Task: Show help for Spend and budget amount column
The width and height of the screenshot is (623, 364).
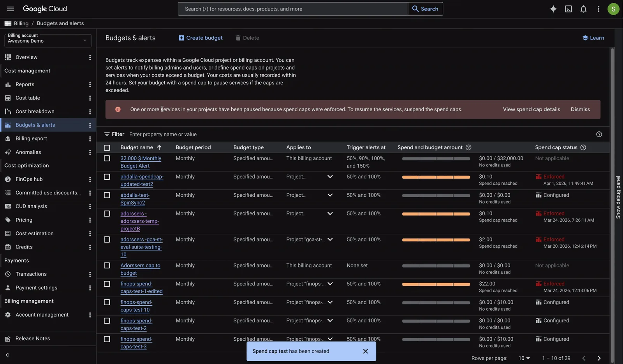Action: tap(468, 147)
